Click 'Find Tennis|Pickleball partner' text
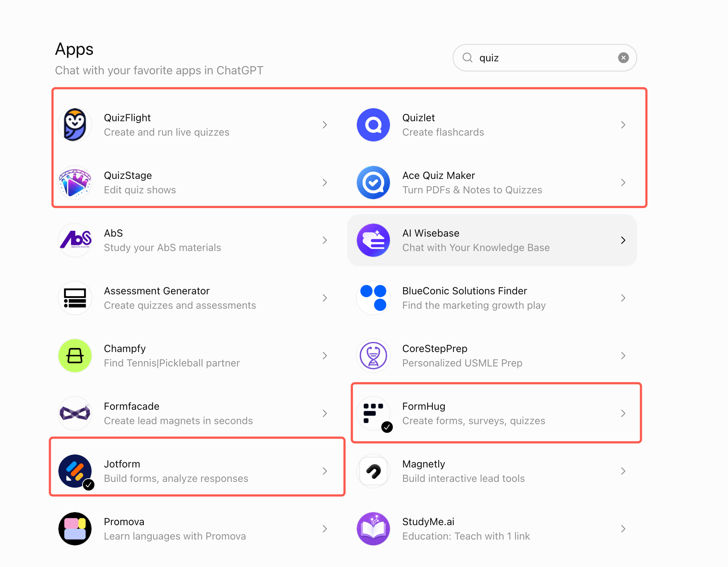The image size is (728, 567). pos(172,363)
